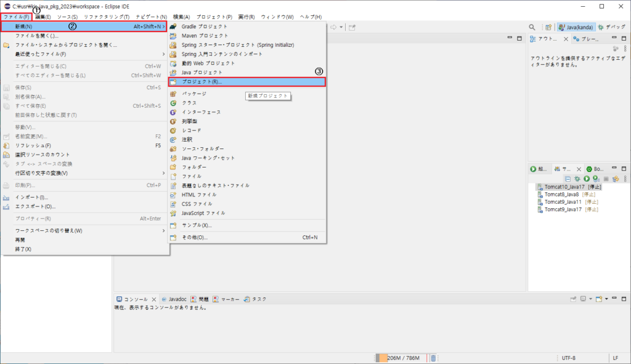Click the UTF-8 encoding status entry
This screenshot has width=631, height=364.
click(568, 358)
